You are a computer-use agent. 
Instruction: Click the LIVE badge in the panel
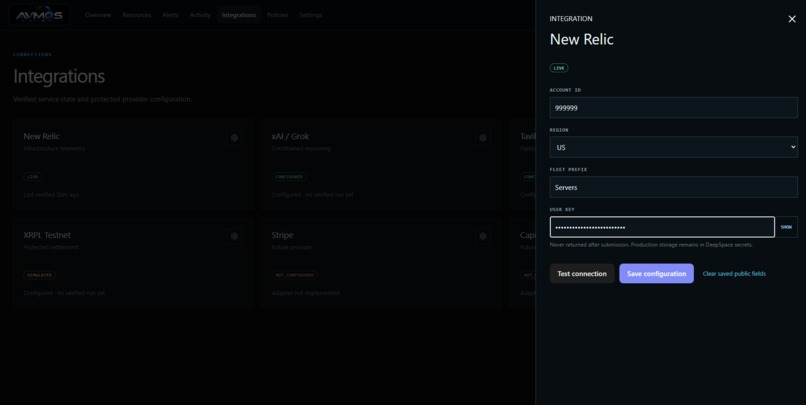click(559, 68)
